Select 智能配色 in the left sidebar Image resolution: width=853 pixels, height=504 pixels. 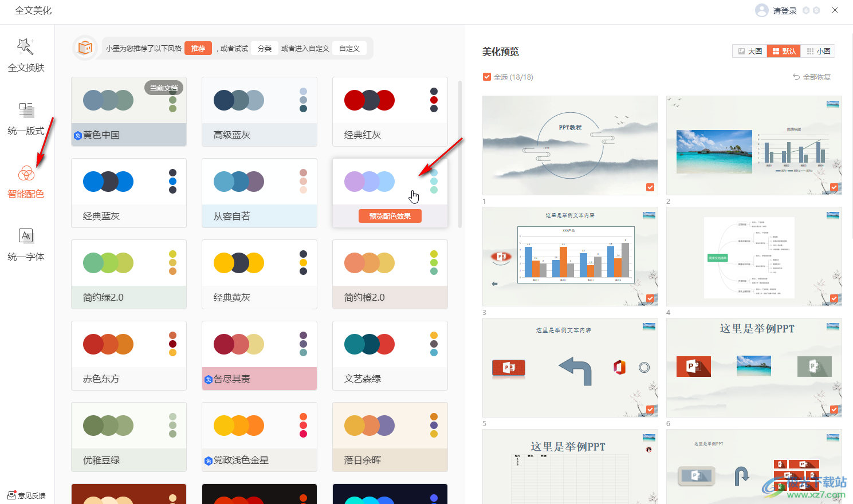click(x=26, y=182)
